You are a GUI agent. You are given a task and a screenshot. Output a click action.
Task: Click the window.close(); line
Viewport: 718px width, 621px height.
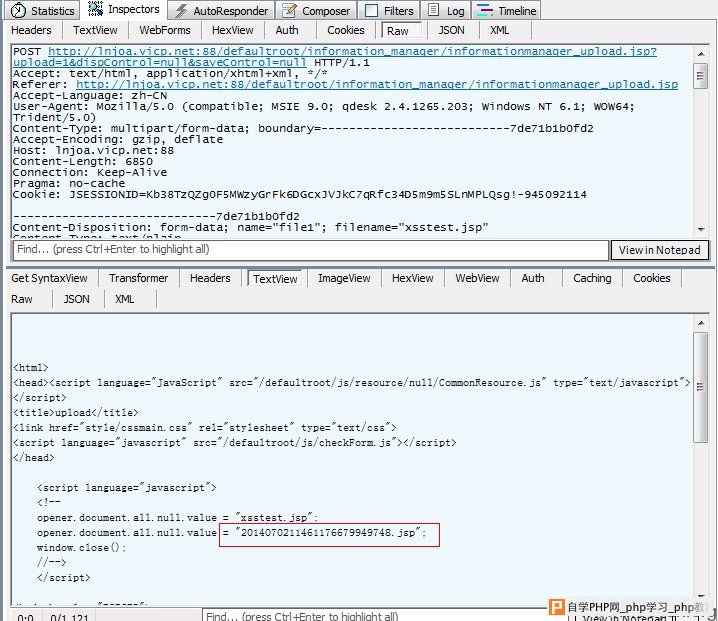tap(81, 548)
